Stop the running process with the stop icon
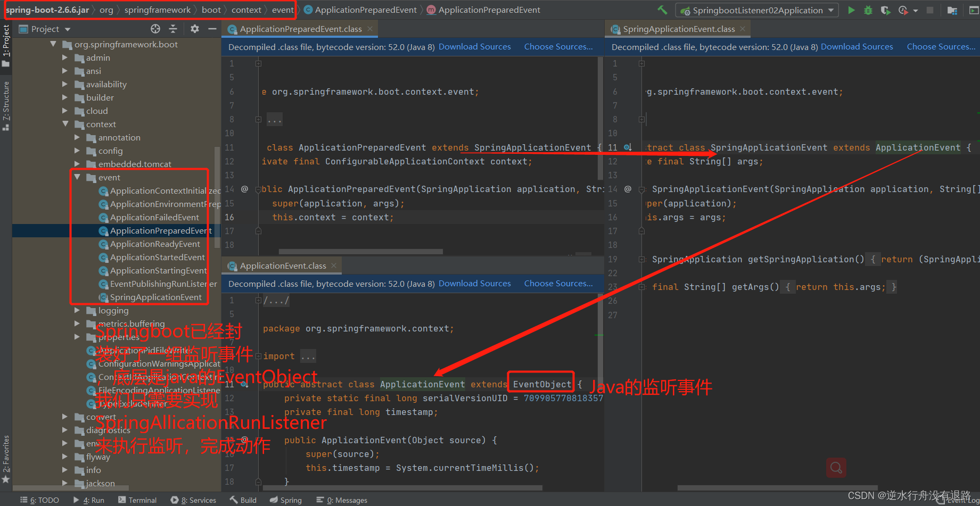The image size is (980, 506). point(930,10)
